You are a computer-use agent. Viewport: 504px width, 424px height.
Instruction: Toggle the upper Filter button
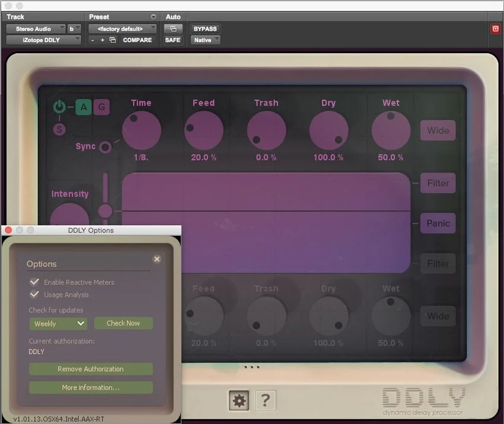click(438, 183)
